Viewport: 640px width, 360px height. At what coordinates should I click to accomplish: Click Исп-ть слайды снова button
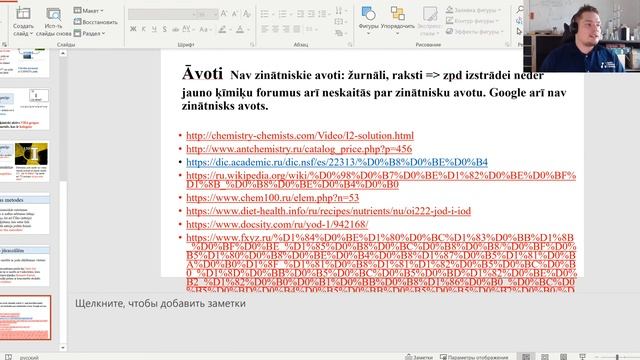(53, 22)
